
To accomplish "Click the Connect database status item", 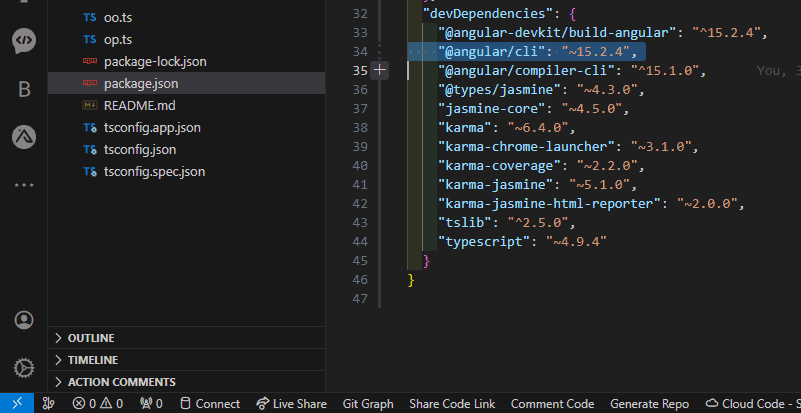I will pyautogui.click(x=210, y=403).
